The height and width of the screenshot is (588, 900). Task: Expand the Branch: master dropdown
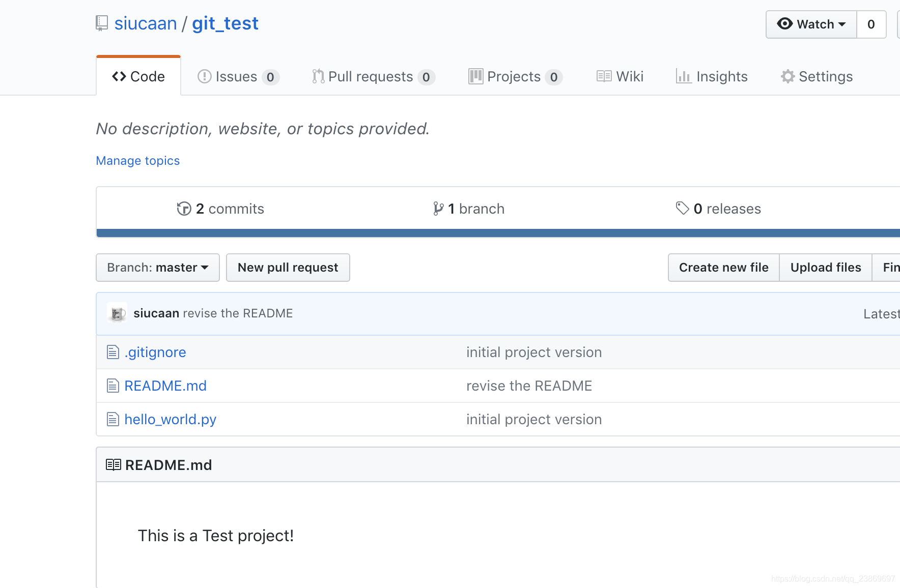point(158,268)
